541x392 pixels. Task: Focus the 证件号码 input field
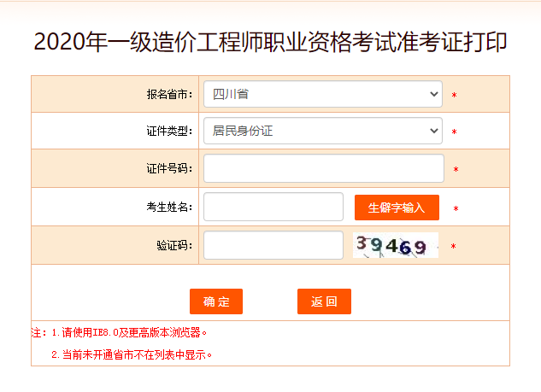(x=323, y=168)
